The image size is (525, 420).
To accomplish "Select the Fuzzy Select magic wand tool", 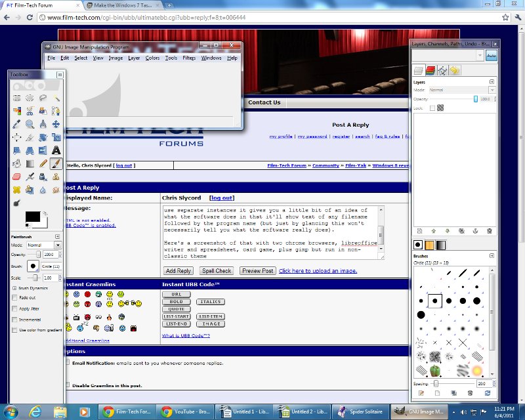I will pyautogui.click(x=56, y=98).
